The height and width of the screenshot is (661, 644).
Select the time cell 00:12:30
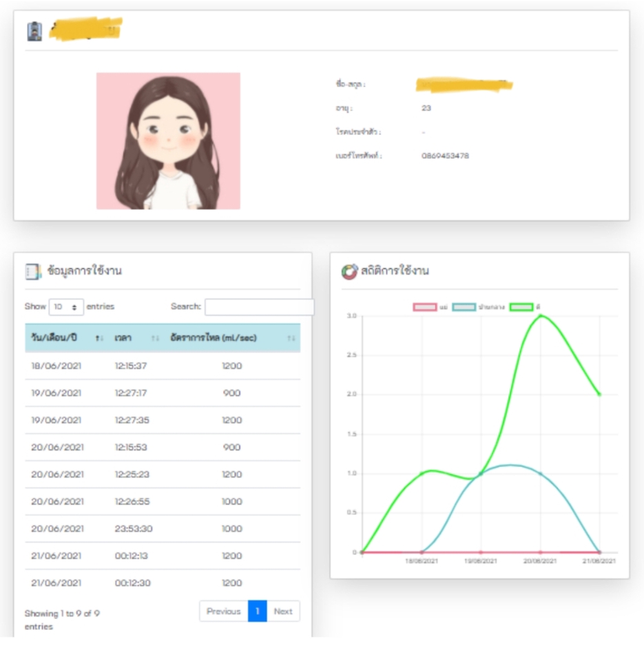pyautogui.click(x=132, y=583)
